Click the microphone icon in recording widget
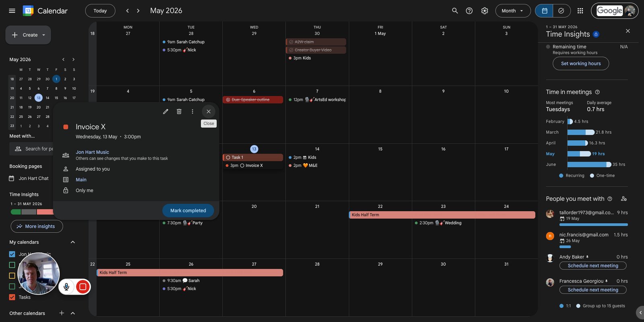The width and height of the screenshot is (644, 322). tap(66, 287)
